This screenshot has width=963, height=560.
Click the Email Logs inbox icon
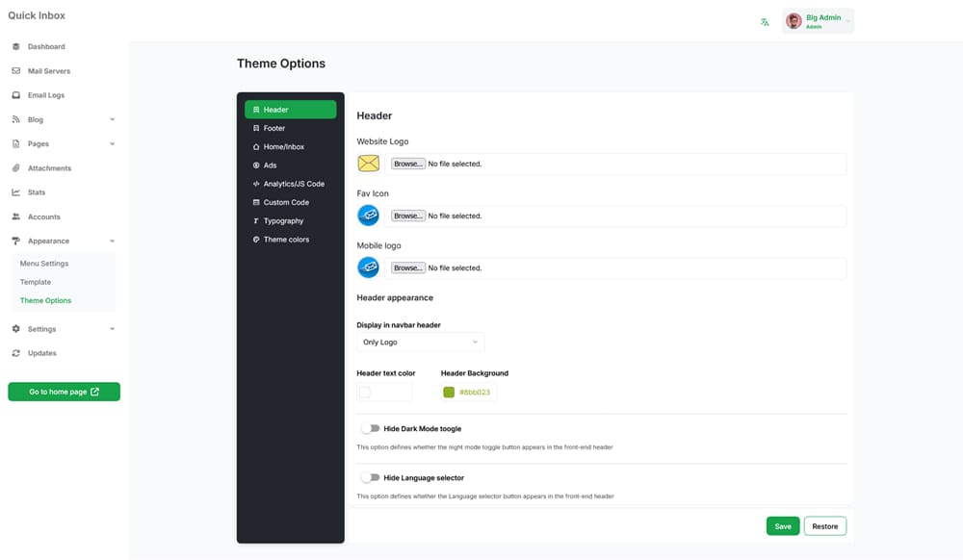tap(16, 95)
